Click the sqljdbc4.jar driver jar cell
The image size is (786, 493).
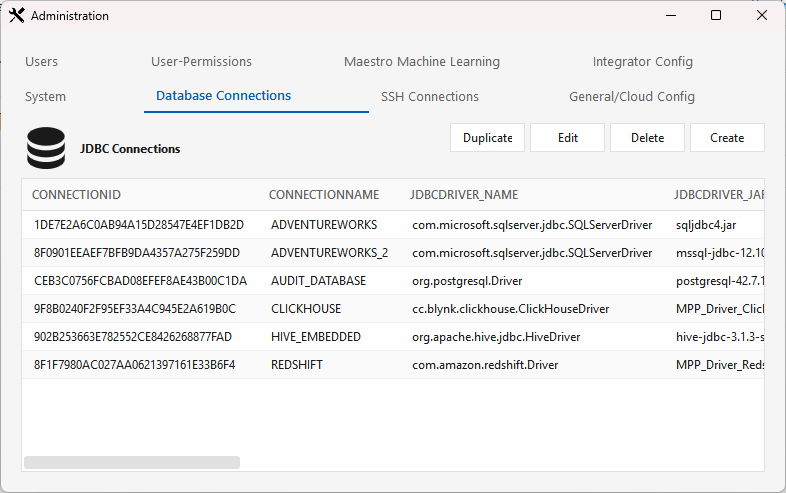(x=706, y=225)
